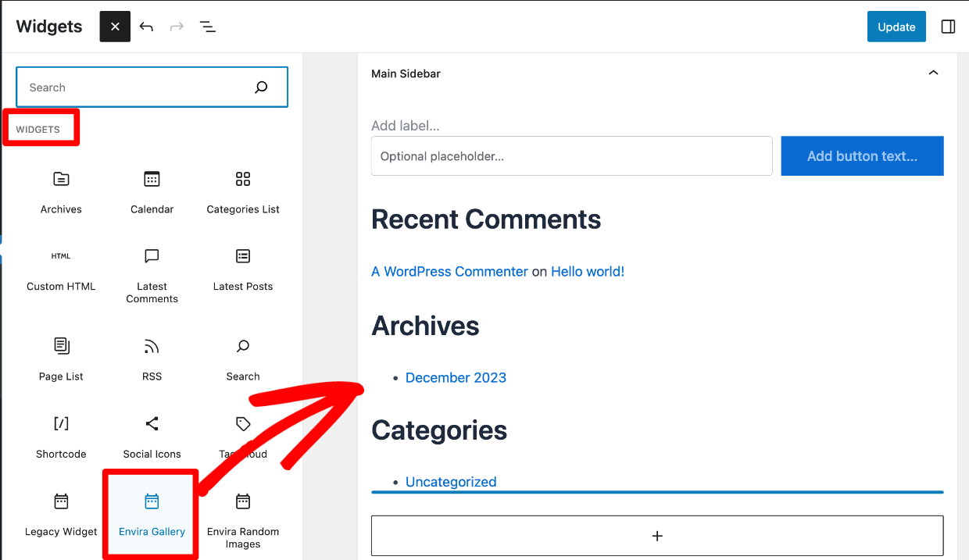This screenshot has width=969, height=560.
Task: Select the Archives widget block
Action: click(x=61, y=192)
